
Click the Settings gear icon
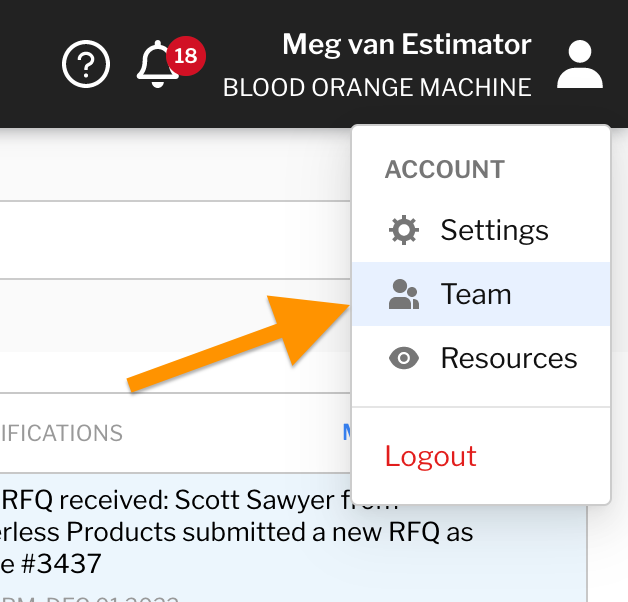pyautogui.click(x=404, y=231)
